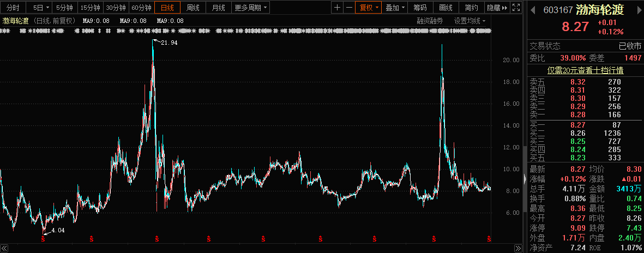Select the 日线 daily chart tab
This screenshot has width=644, height=253.
pyautogui.click(x=167, y=8)
